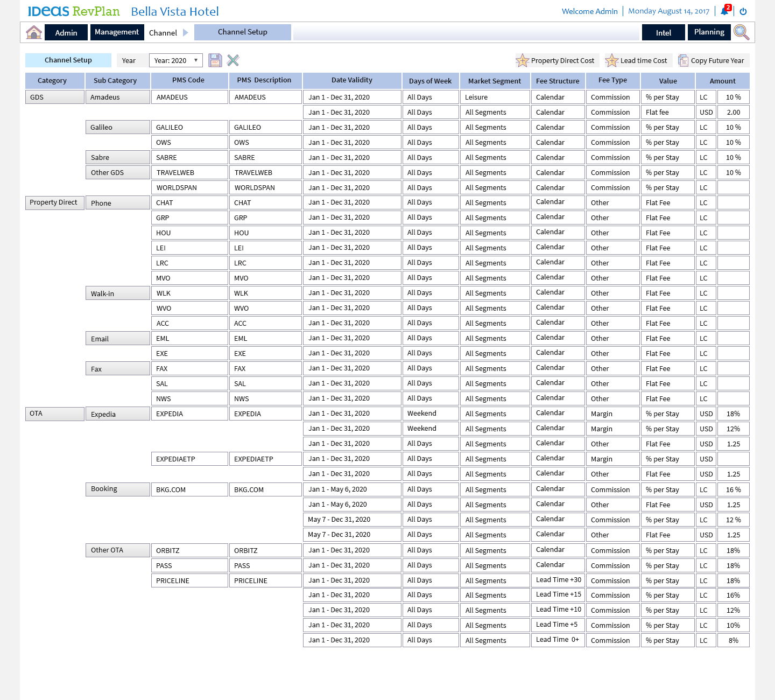
Task: Click the magnifying glass search icon
Action: coord(741,32)
